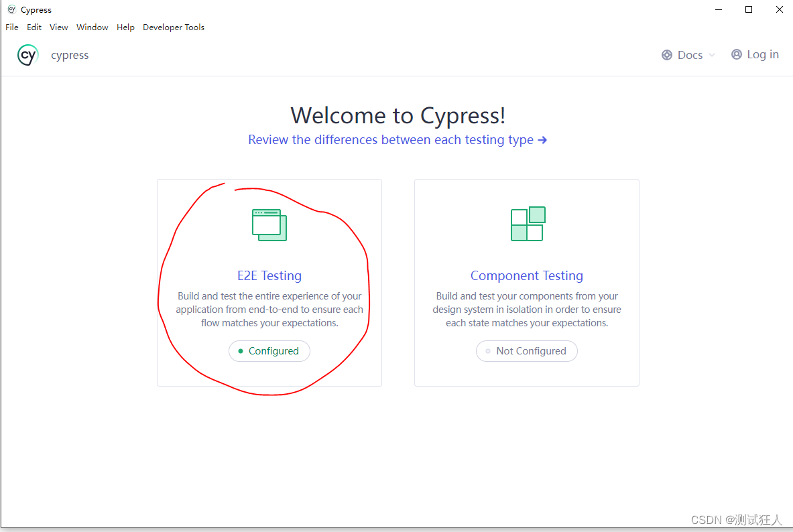Click the Cypress title bar app icon
793x532 pixels.
(11, 9)
